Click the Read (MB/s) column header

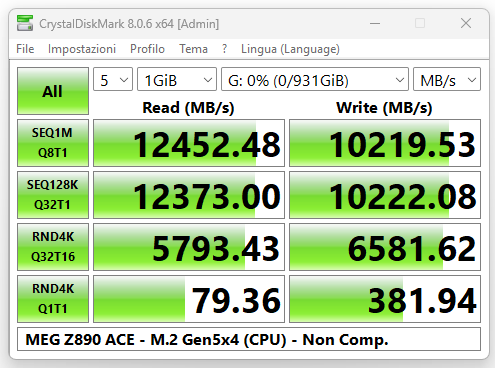[x=188, y=108]
